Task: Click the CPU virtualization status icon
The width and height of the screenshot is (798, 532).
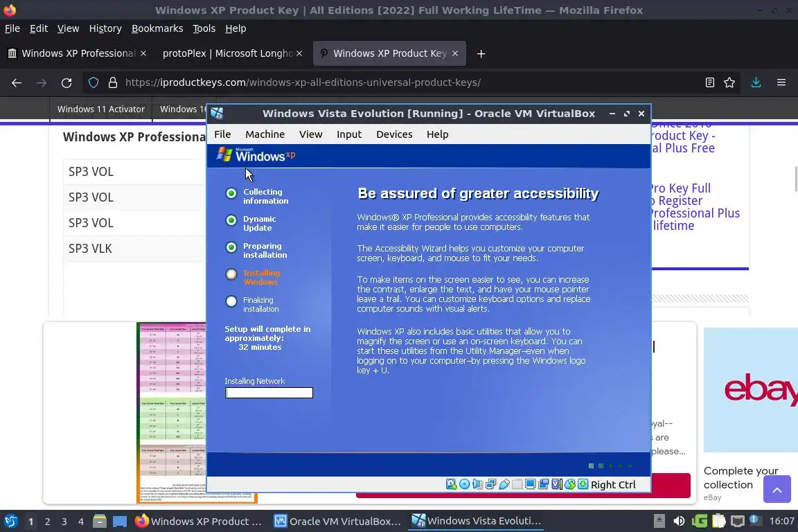Action: point(556,484)
